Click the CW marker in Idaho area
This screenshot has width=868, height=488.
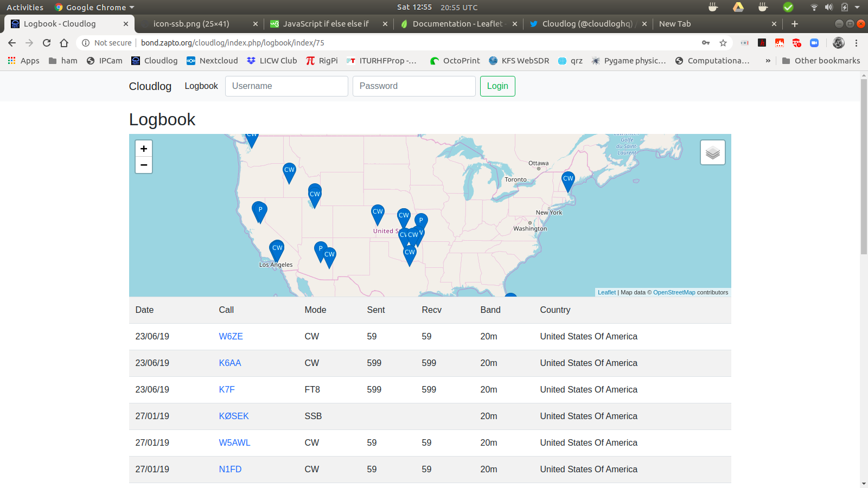pyautogui.click(x=289, y=174)
